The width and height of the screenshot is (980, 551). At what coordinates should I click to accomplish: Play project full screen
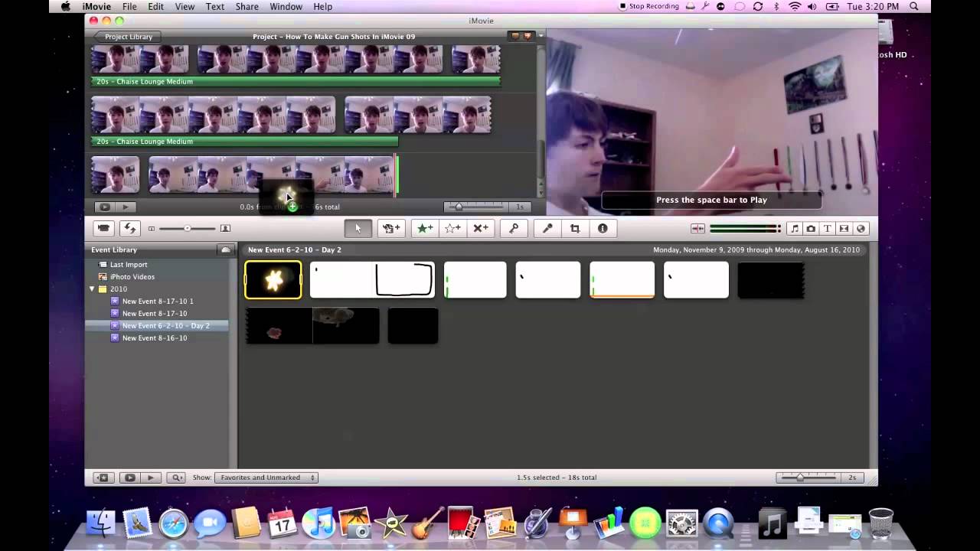(x=104, y=207)
